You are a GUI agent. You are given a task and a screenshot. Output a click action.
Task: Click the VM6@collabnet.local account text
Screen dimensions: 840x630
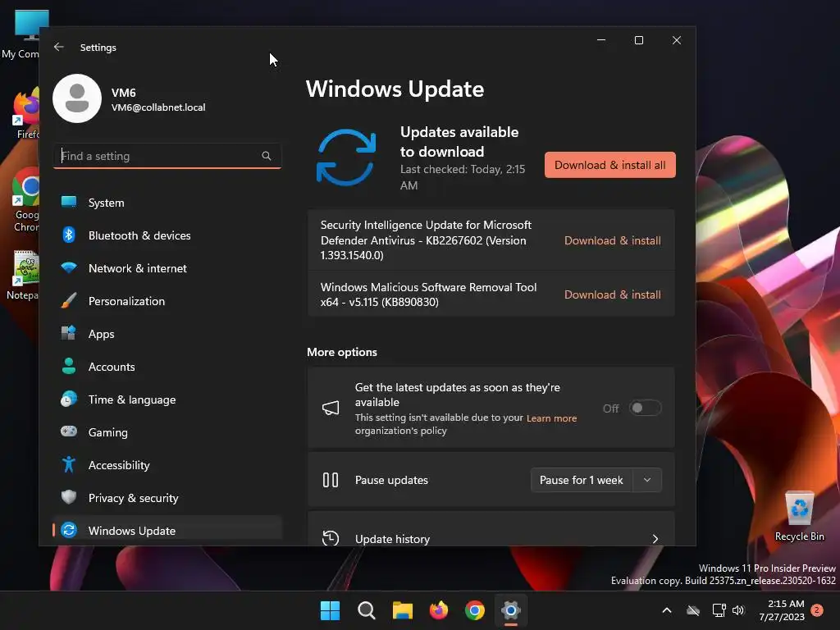pos(158,107)
